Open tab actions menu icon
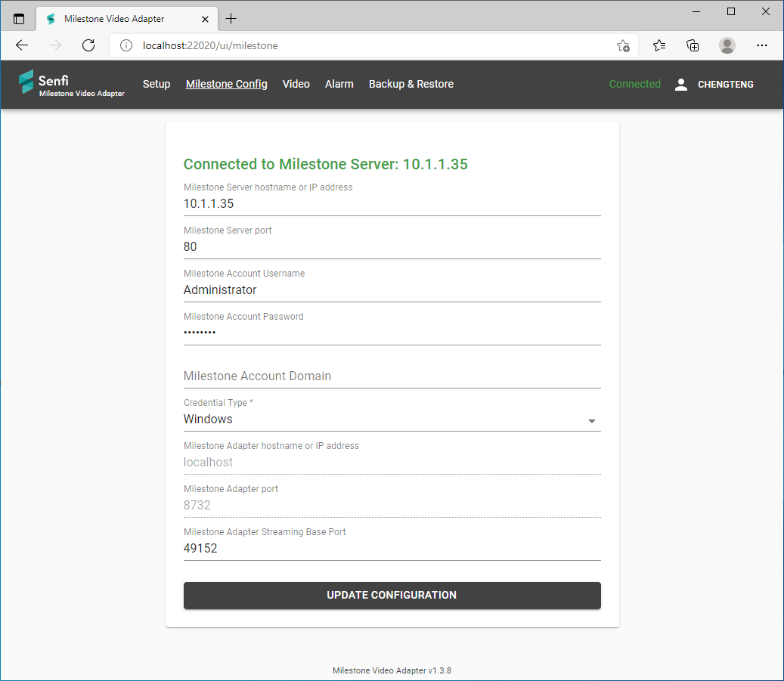The height and width of the screenshot is (681, 784). coord(19,19)
